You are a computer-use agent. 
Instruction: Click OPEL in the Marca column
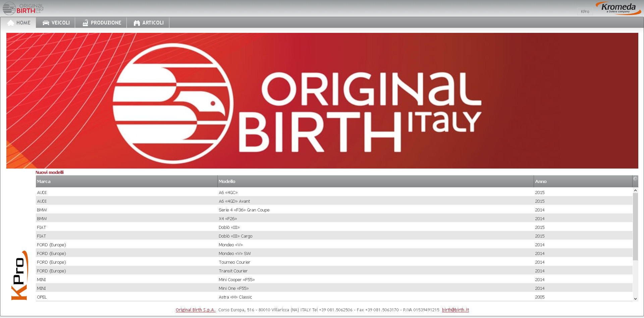tap(42, 297)
